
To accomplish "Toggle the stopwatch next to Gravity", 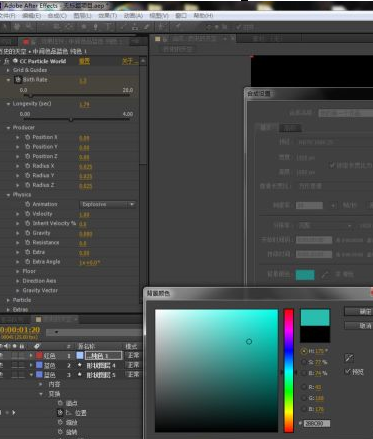I will 28,233.
